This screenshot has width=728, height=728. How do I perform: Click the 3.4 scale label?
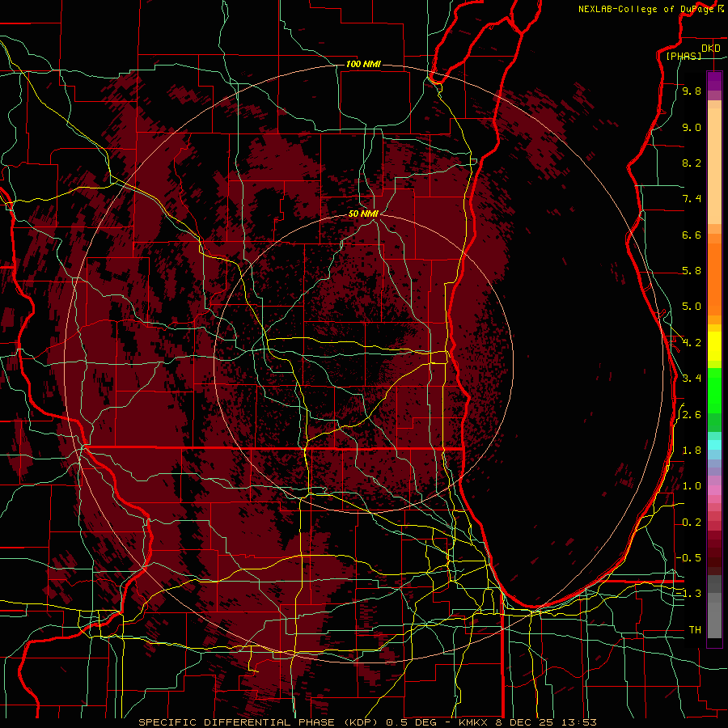692,379
